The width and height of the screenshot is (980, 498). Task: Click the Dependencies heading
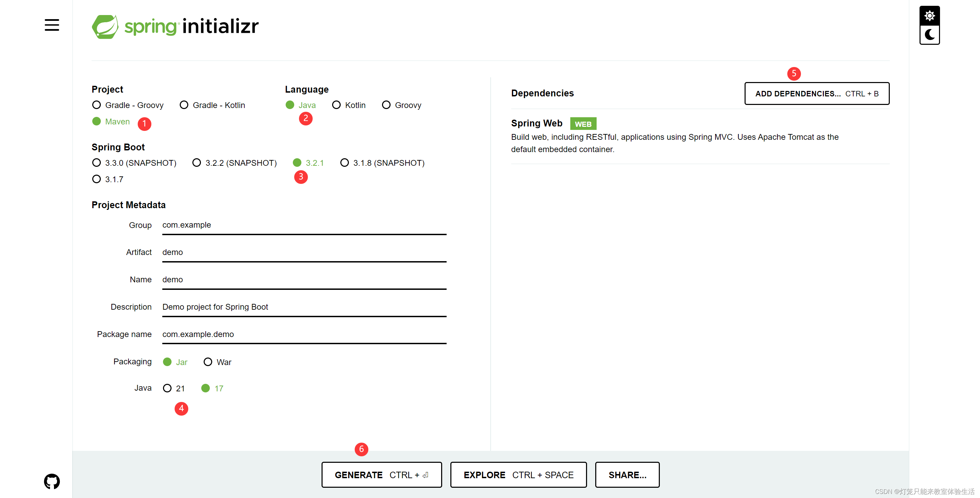coord(542,93)
